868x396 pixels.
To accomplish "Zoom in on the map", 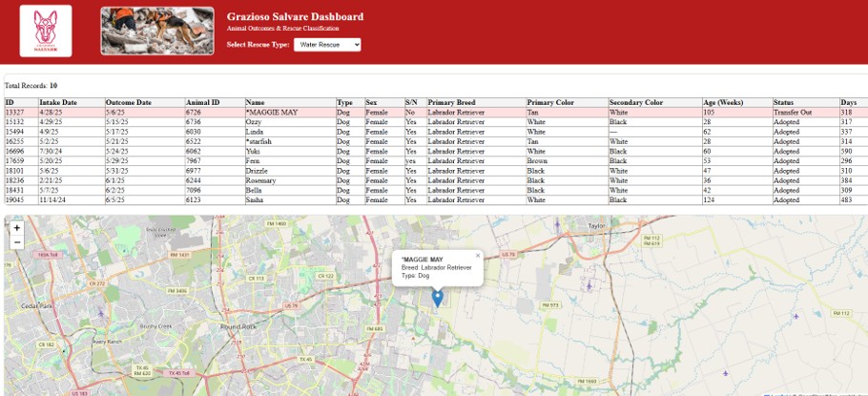I will pyautogui.click(x=16, y=229).
